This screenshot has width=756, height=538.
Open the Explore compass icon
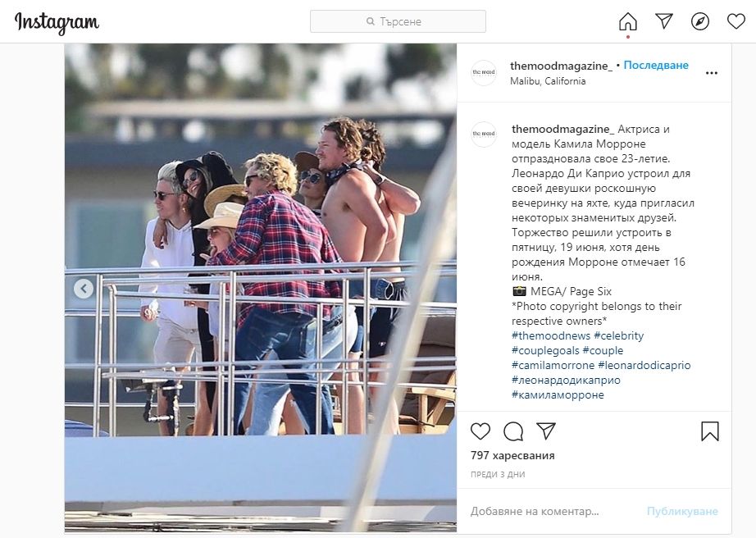coord(700,21)
